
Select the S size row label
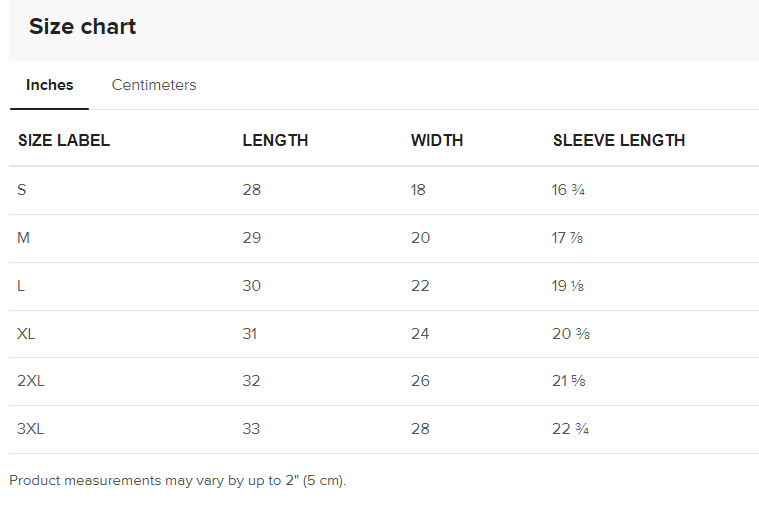[x=22, y=190]
